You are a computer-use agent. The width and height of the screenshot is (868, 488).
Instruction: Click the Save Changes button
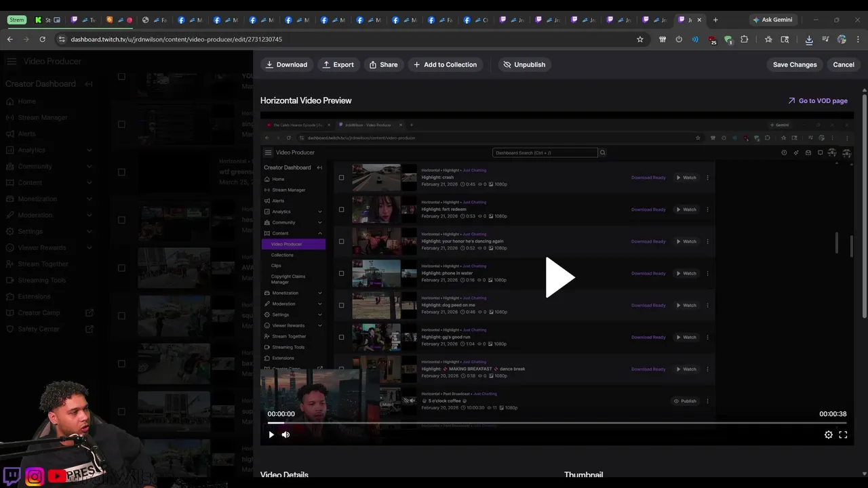[795, 64]
